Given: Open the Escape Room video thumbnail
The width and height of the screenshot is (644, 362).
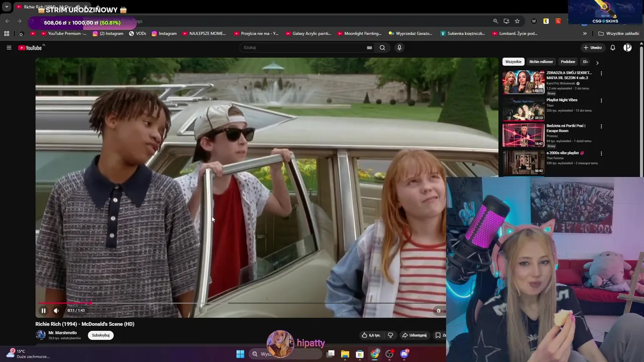Looking at the screenshot, I should 523,135.
